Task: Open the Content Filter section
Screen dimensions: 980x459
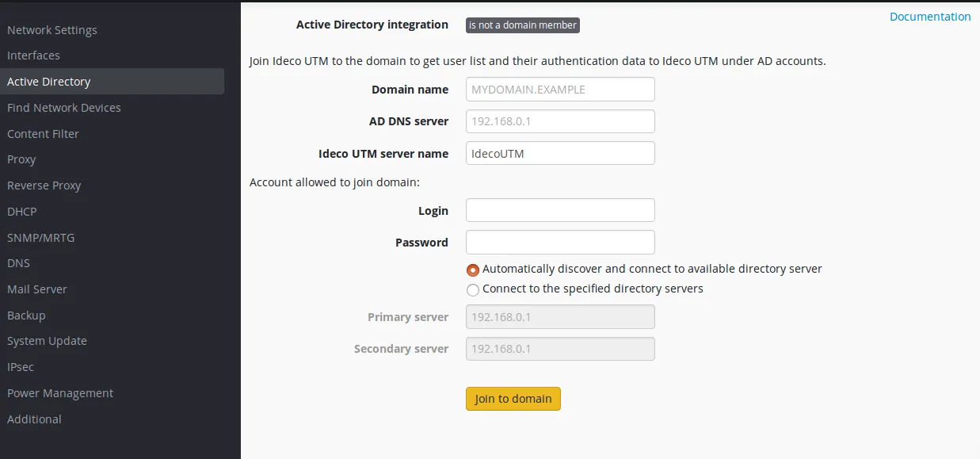Action: pyautogui.click(x=43, y=133)
